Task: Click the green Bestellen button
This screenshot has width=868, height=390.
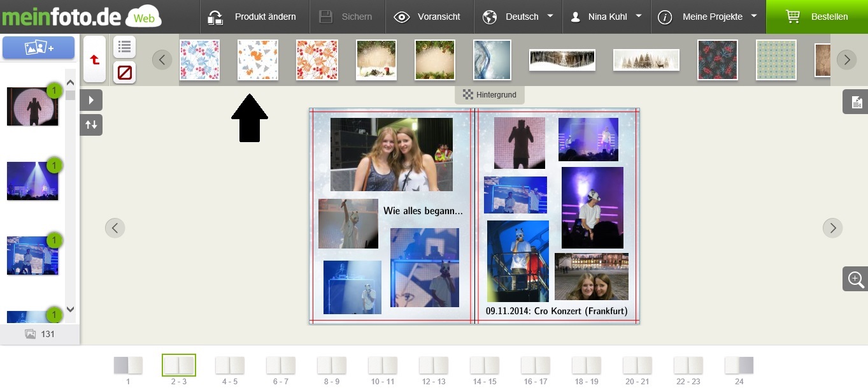Action: (x=817, y=17)
